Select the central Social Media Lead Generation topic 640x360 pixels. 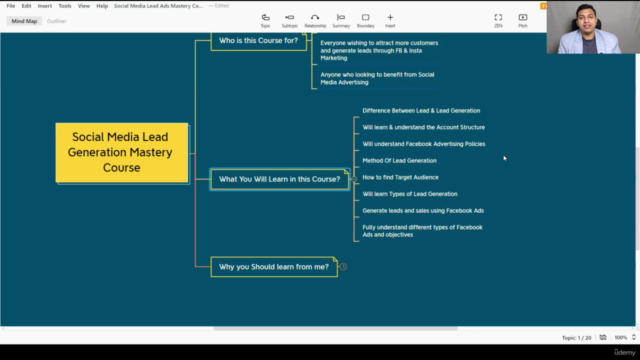click(122, 152)
